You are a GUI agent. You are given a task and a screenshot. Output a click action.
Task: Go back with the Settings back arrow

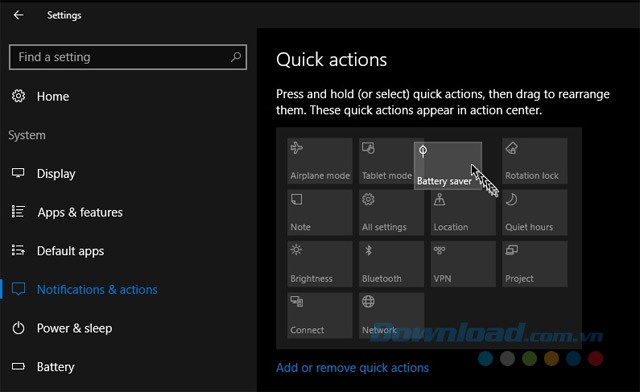click(x=18, y=15)
